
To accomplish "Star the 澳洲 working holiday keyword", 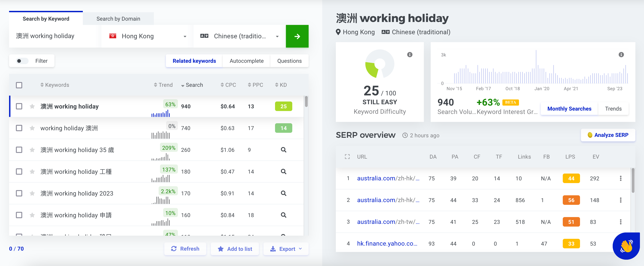I will (x=32, y=106).
